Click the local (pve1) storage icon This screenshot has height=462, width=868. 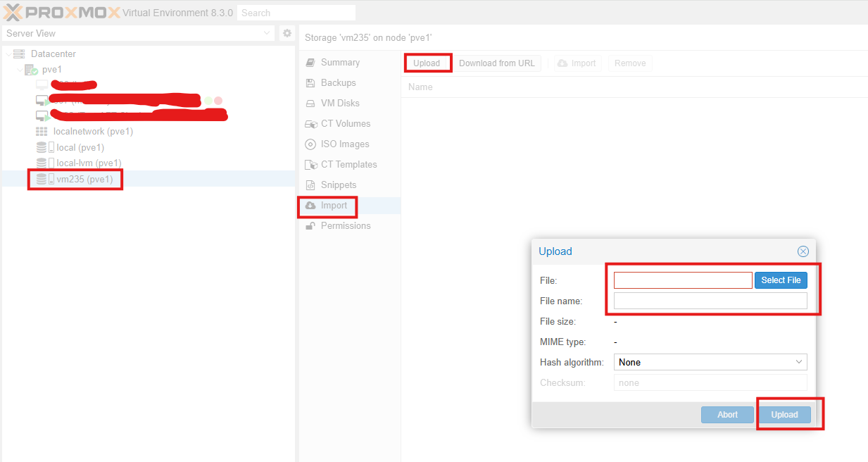(x=45, y=147)
